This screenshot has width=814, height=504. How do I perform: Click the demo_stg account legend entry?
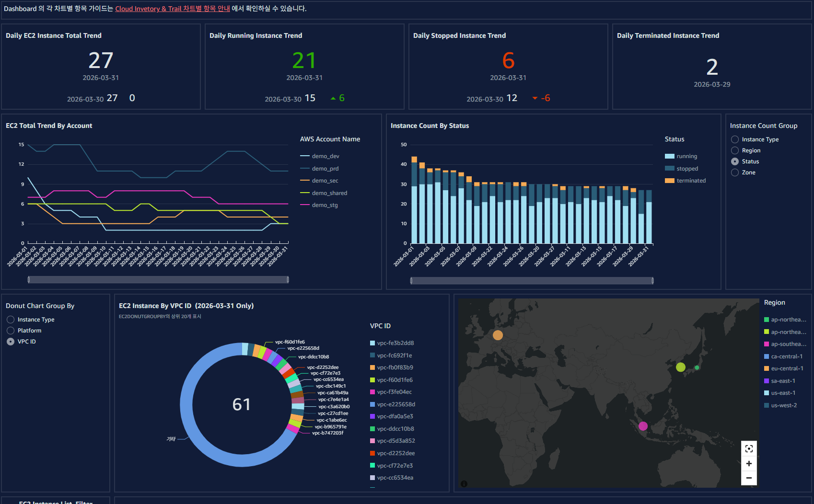pyautogui.click(x=319, y=205)
